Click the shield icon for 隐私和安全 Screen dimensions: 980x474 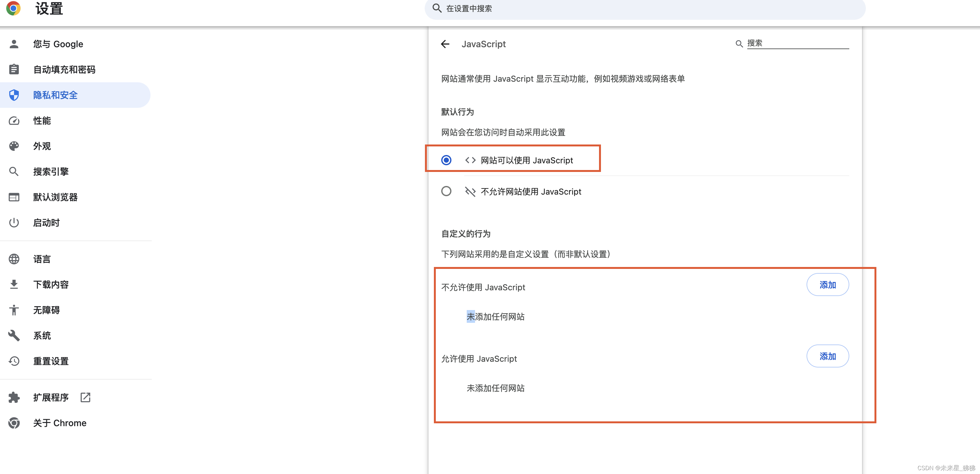(14, 95)
